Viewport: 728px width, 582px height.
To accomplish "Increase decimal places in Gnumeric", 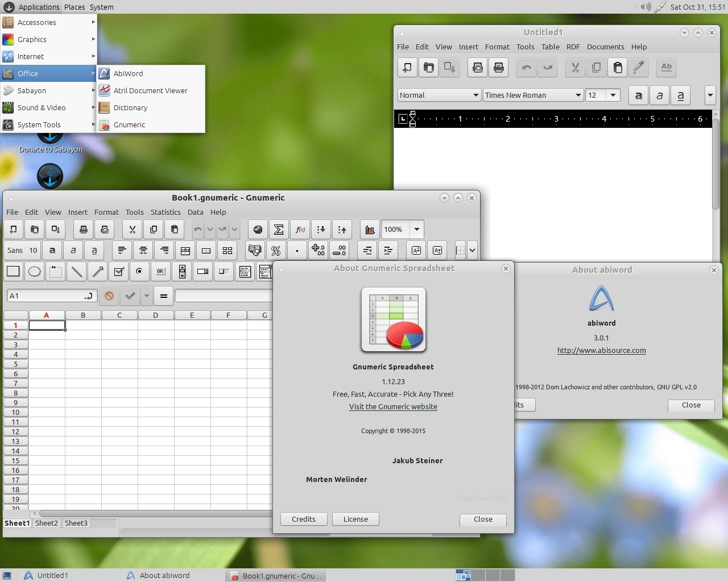I will tap(318, 250).
